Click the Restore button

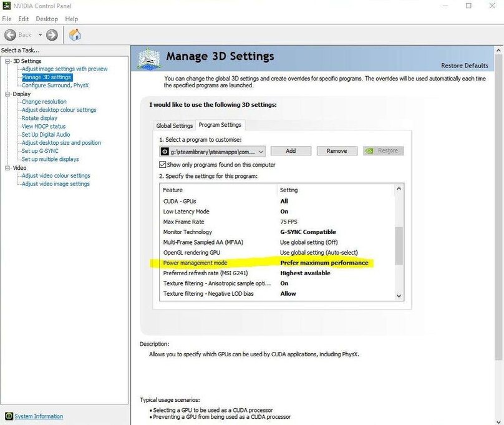coord(384,151)
